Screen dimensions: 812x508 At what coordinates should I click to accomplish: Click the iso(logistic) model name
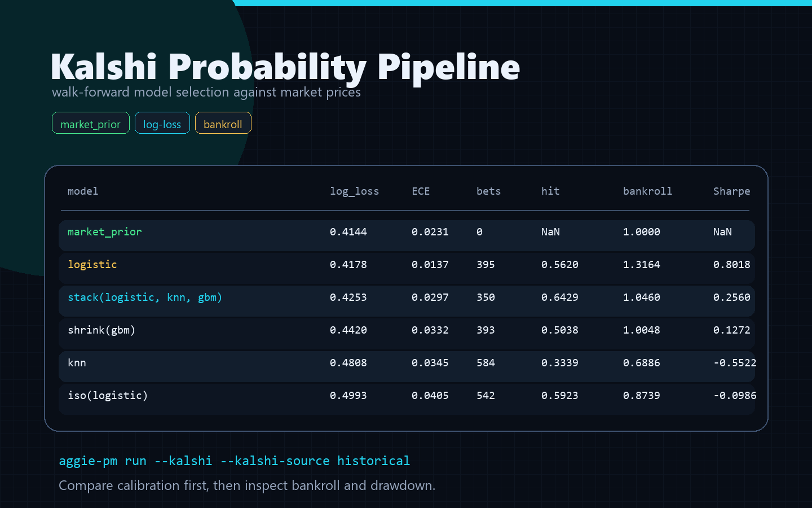(108, 396)
